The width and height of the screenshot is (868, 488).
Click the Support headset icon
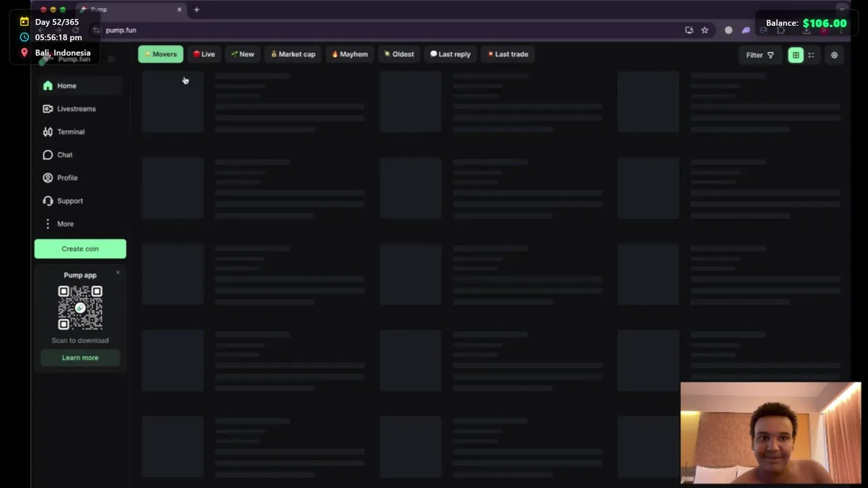[47, 201]
